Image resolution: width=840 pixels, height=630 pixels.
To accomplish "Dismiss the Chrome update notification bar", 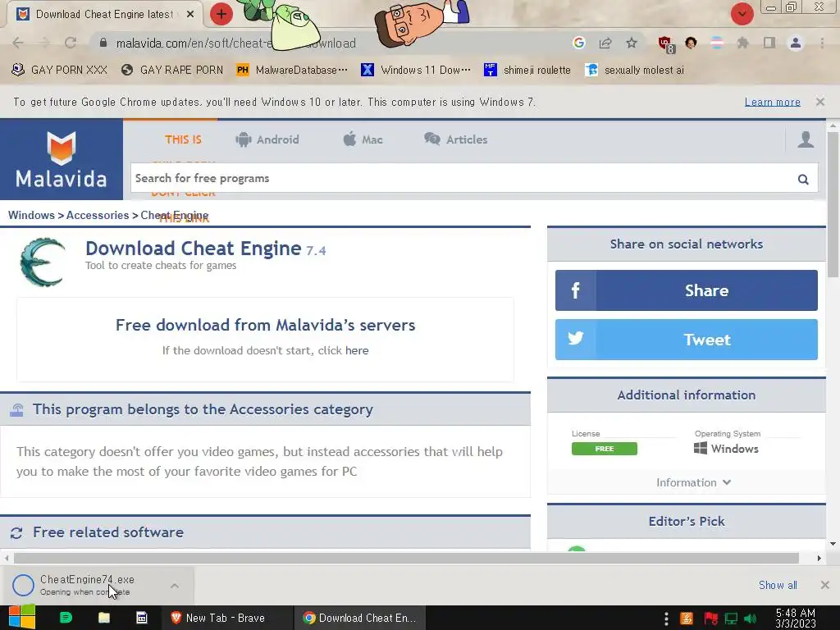I will (x=820, y=101).
